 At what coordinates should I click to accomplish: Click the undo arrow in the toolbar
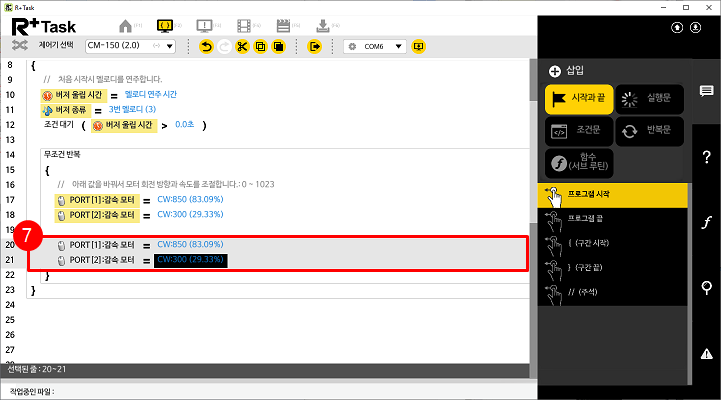point(206,46)
